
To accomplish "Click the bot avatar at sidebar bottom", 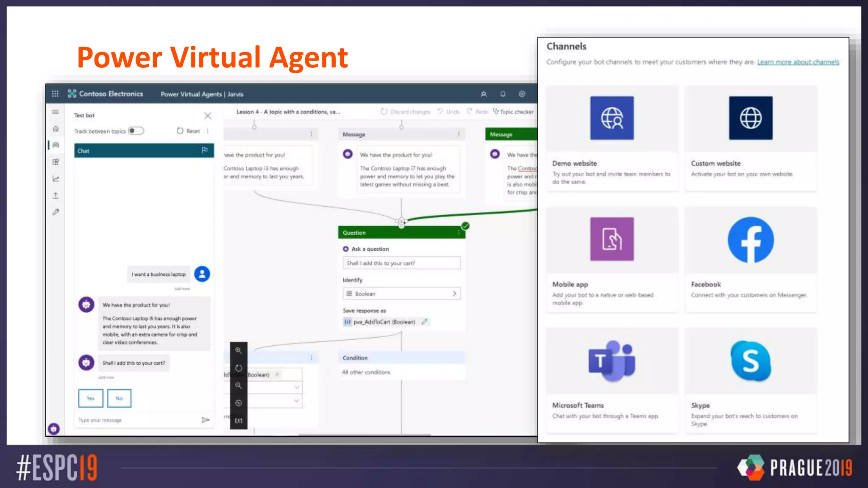I will [x=54, y=429].
